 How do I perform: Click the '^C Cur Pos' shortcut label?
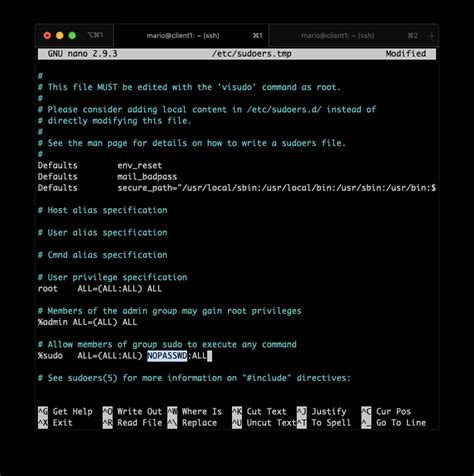[x=386, y=411]
